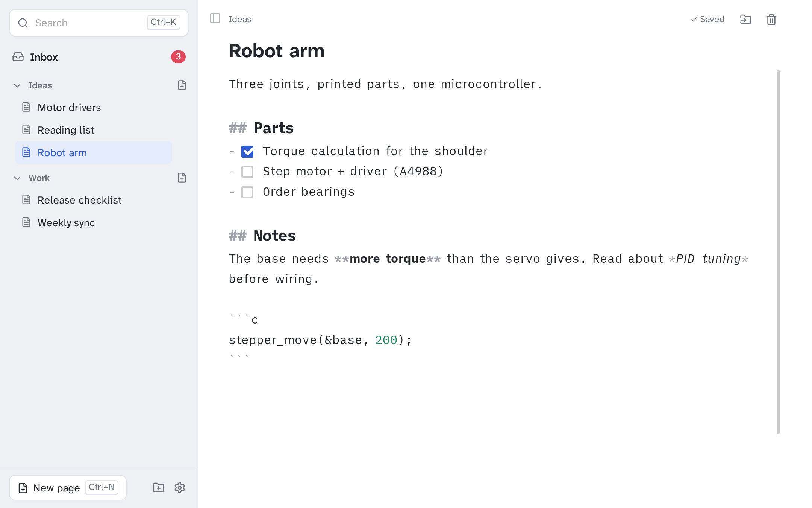This screenshot has height=508, width=812.
Task: Open the Inbox
Action: (99, 57)
